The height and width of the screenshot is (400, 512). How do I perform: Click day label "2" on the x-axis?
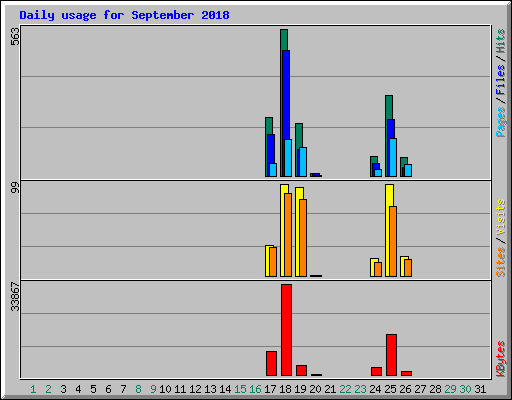tap(48, 389)
